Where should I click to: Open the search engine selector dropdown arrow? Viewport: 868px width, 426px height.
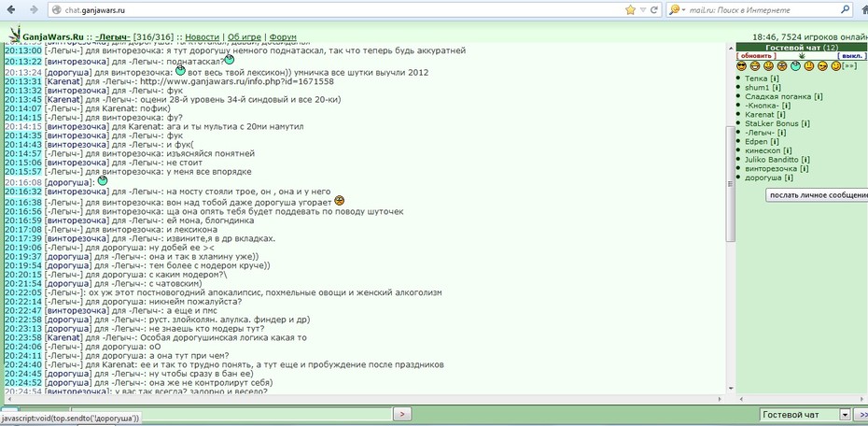683,10
